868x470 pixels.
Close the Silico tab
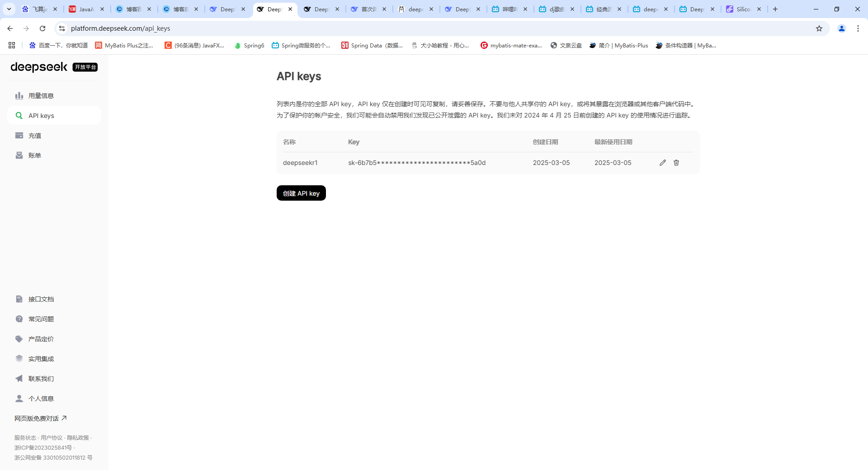click(759, 9)
